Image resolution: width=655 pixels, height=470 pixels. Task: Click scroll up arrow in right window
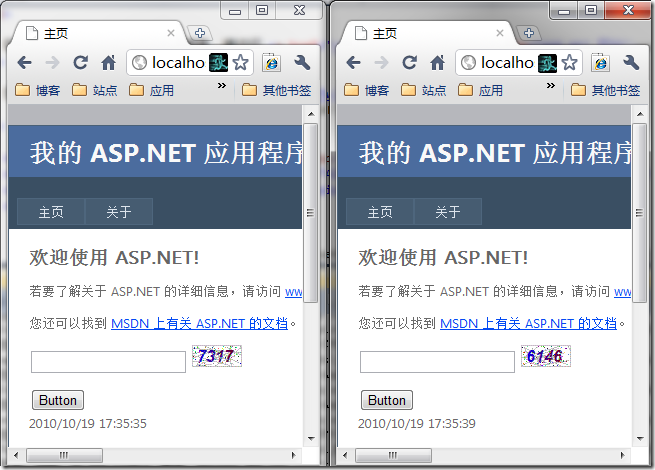(640, 114)
